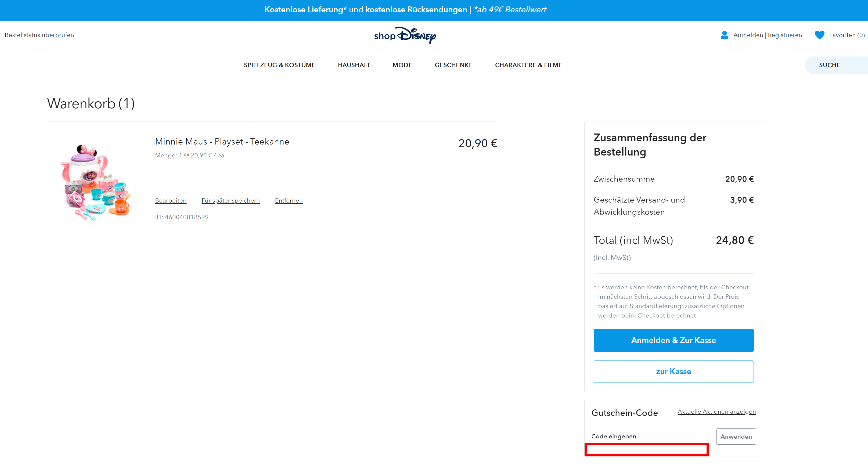Screen dimensions: 868x465
Task: Click the Warenkorb (1) heading
Action: coord(91,103)
